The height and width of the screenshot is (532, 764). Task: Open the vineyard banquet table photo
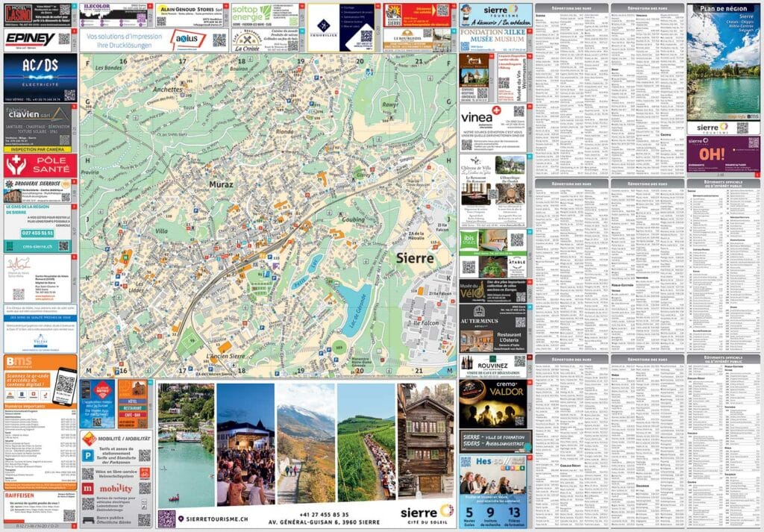pyautogui.click(x=366, y=442)
